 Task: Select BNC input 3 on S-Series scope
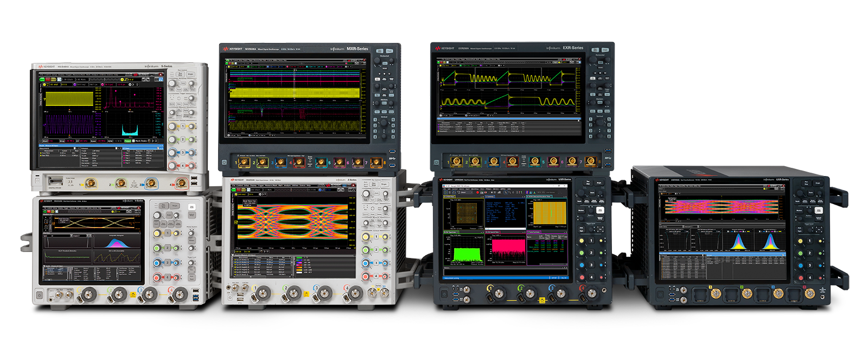coord(151,184)
